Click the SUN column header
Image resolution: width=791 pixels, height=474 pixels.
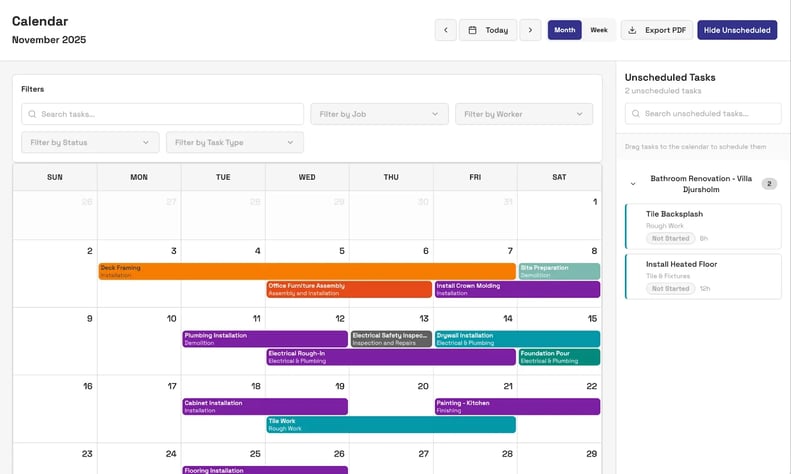(55, 177)
